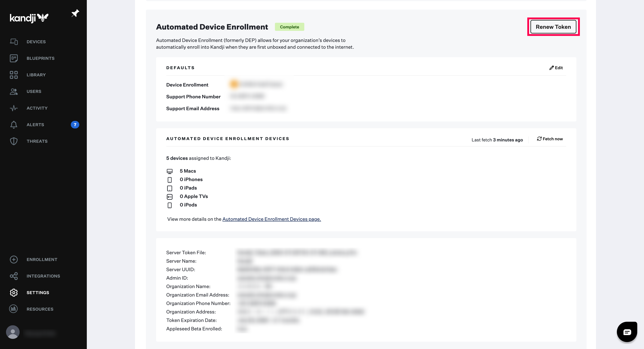Click the '5 Macs' count text
644x349 pixels.
[x=188, y=171]
